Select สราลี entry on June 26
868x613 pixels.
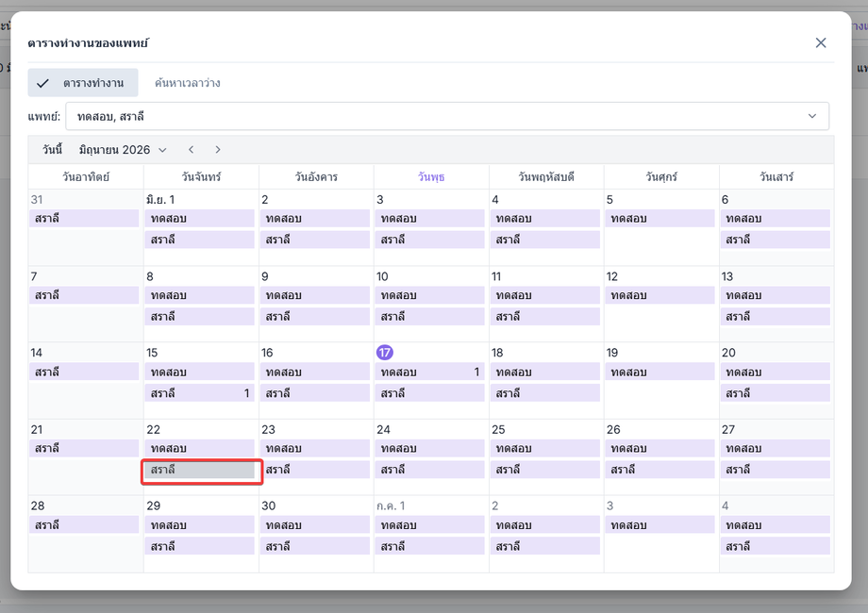(x=659, y=469)
